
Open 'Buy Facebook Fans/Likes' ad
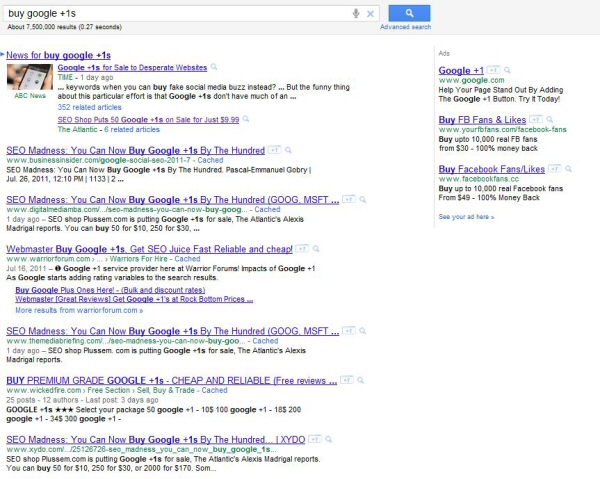[492, 169]
